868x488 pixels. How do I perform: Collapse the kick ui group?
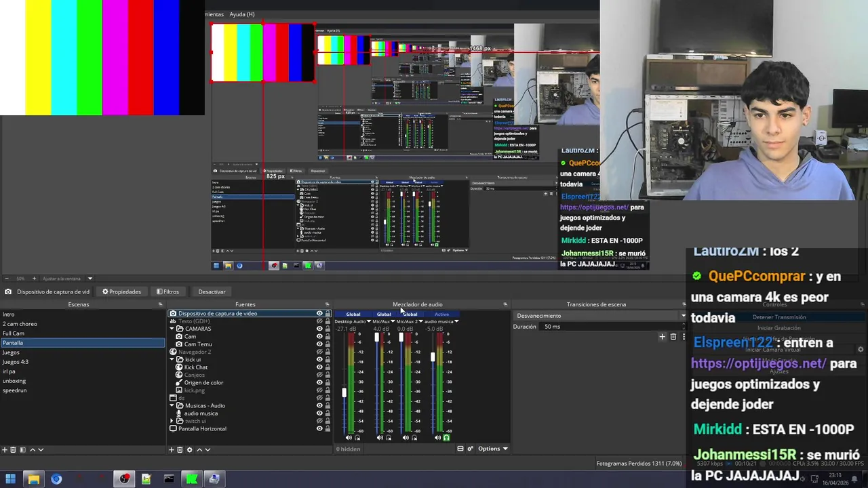tap(172, 359)
